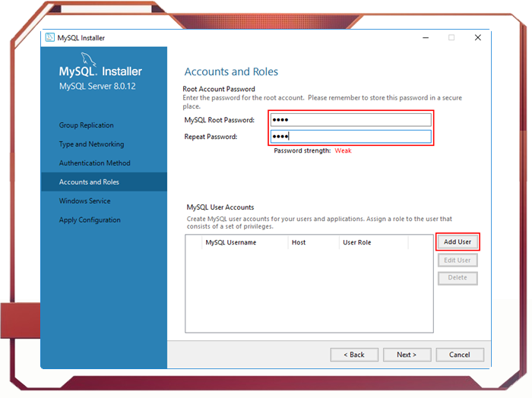
Task: Sort by MySQL Username column header
Action: 230,242
